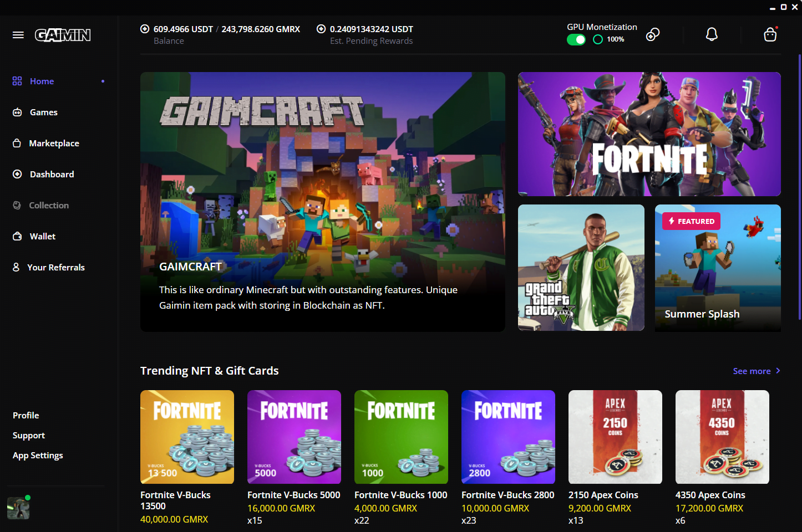Open Your Referrals section
Screen dimensions: 802x532
(56, 267)
